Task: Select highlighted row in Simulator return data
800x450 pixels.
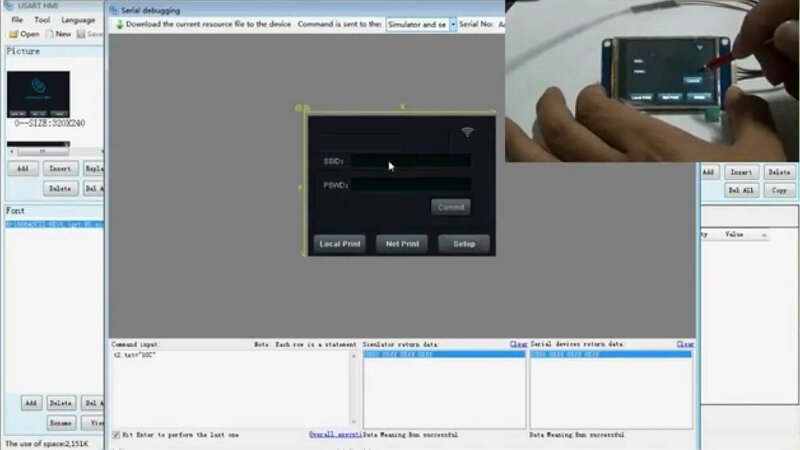Action: [x=444, y=354]
